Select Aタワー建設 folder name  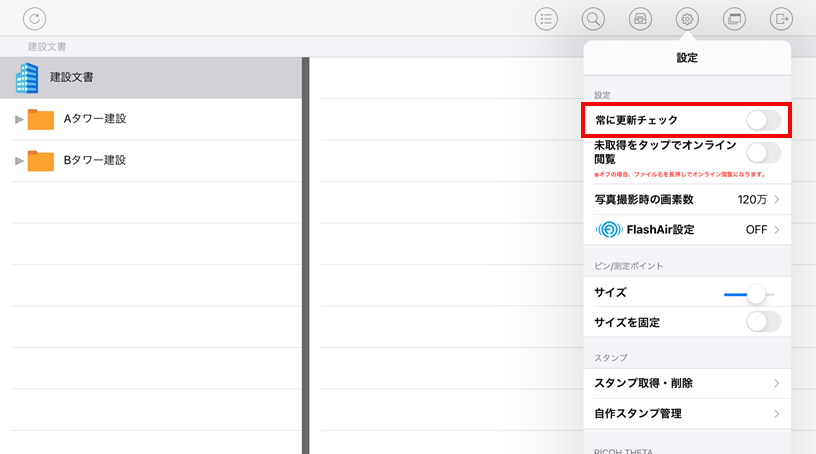[x=95, y=119]
